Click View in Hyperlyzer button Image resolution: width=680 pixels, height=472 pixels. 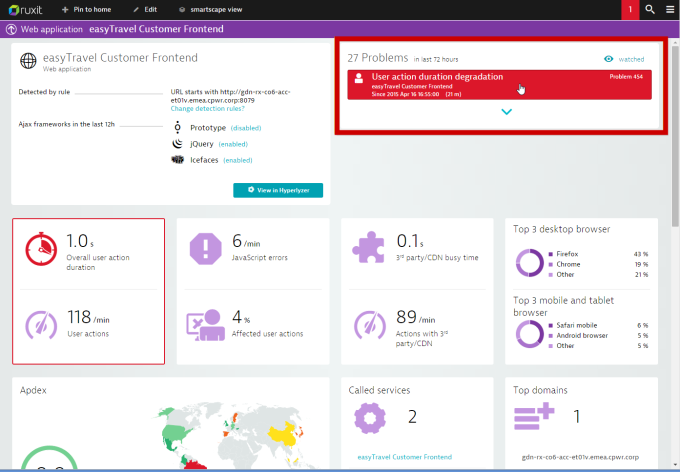click(278, 190)
